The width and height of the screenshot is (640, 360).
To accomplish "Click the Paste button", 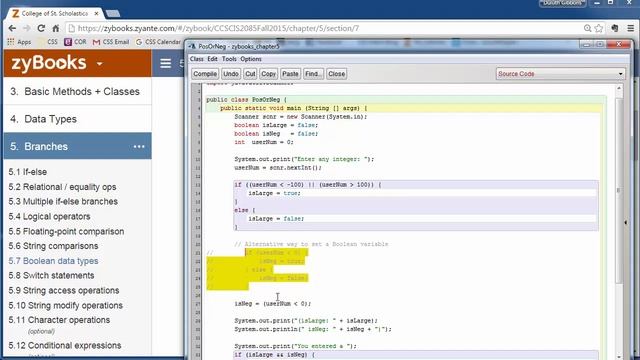I will (290, 74).
